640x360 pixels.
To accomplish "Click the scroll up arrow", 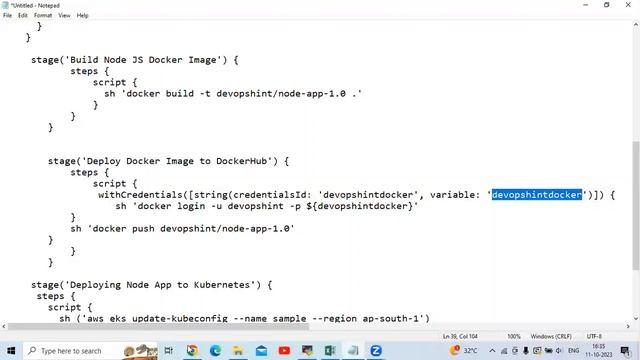I will [x=636, y=25].
